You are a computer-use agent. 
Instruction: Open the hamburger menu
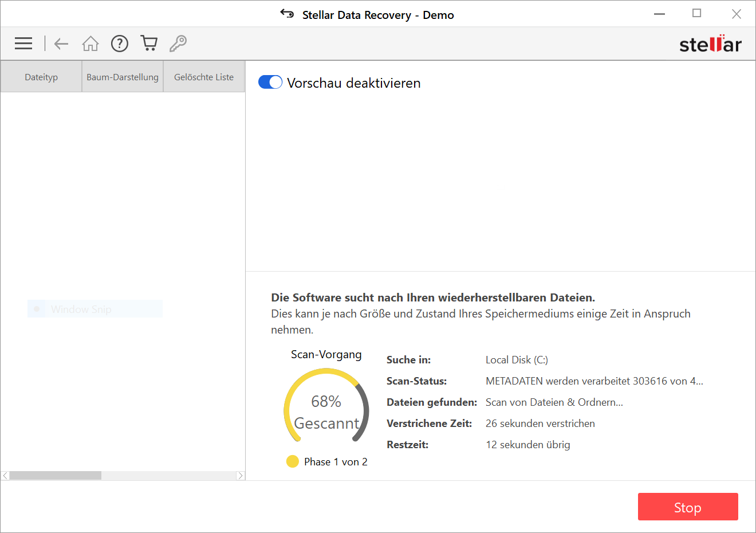pos(23,44)
